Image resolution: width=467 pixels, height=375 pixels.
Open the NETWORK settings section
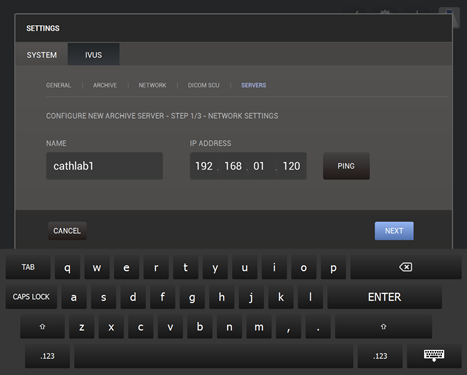click(152, 85)
